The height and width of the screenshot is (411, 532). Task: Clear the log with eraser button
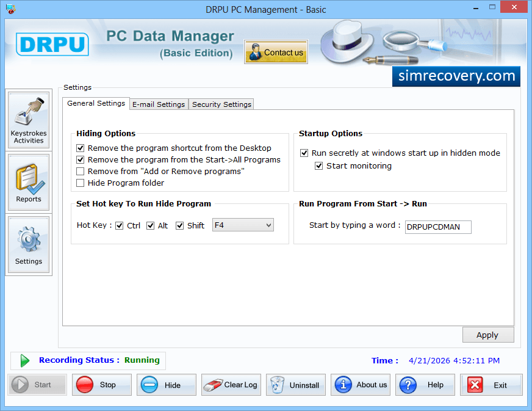pyautogui.click(x=231, y=385)
